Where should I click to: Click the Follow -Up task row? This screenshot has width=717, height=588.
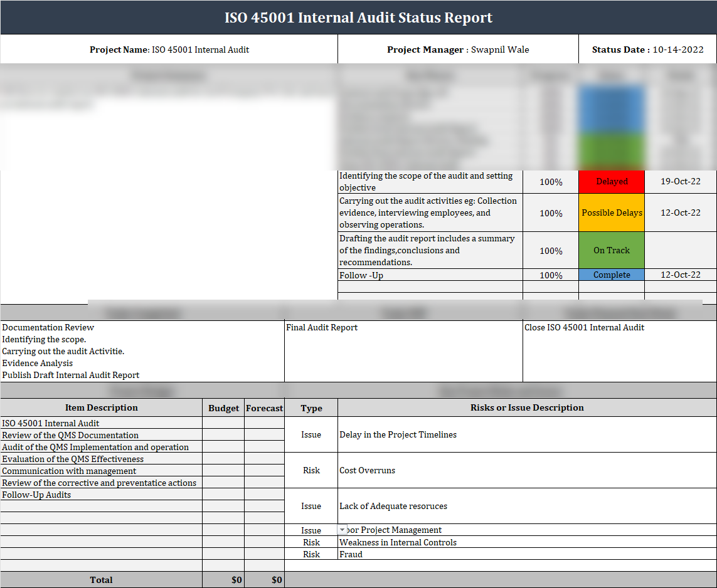click(x=430, y=275)
